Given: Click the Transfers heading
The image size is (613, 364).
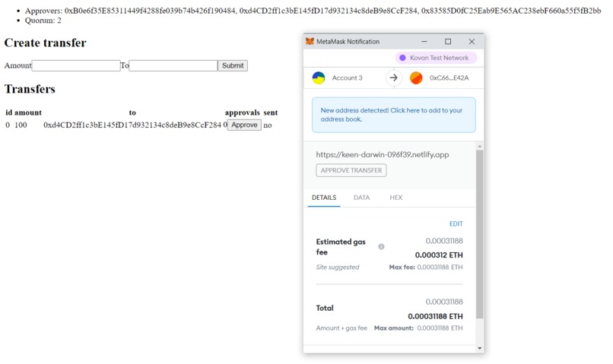Looking at the screenshot, I should (30, 89).
